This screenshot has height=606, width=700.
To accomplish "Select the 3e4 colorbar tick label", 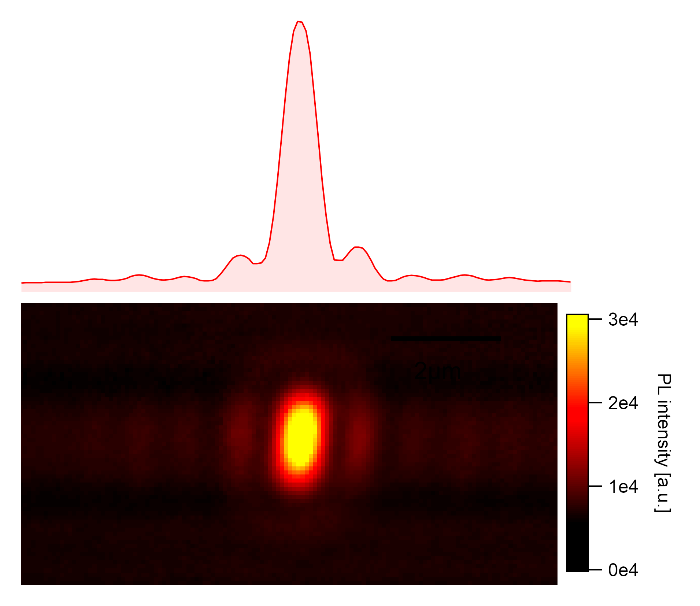I will (623, 319).
